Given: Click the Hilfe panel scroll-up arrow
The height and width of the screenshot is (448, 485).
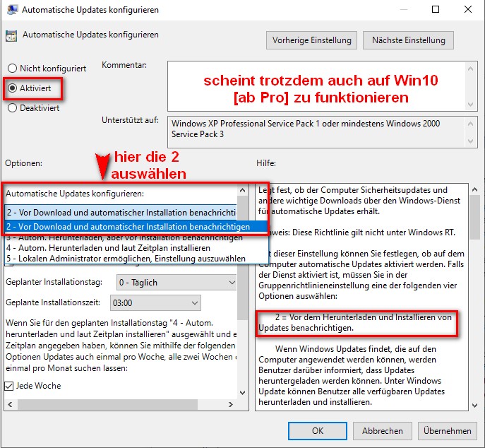Looking at the screenshot, I should (x=473, y=189).
